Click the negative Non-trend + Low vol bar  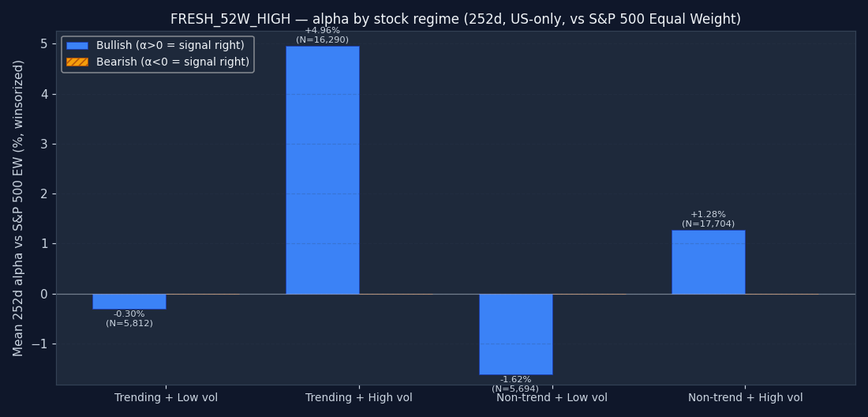(x=515, y=333)
